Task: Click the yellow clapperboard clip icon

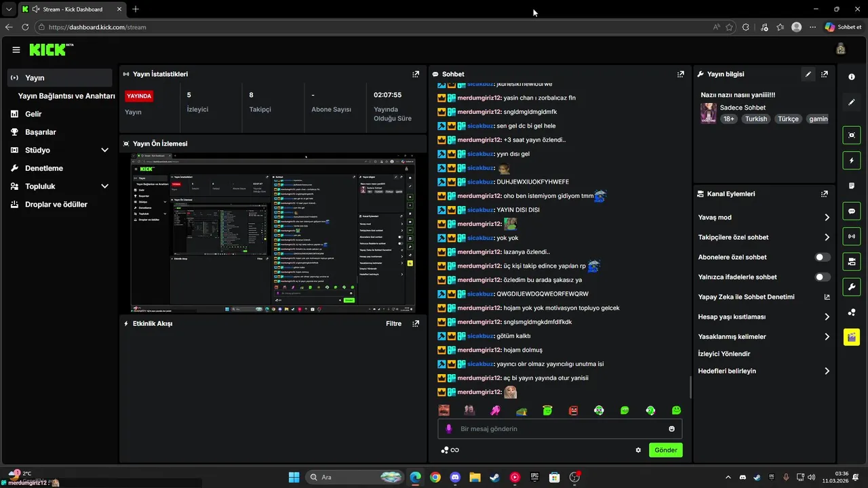Action: point(852,338)
